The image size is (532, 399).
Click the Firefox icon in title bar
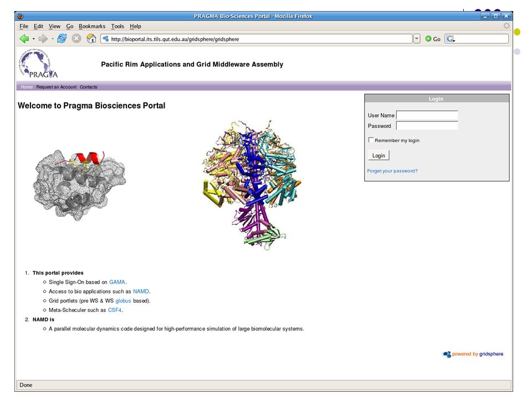[x=21, y=16]
